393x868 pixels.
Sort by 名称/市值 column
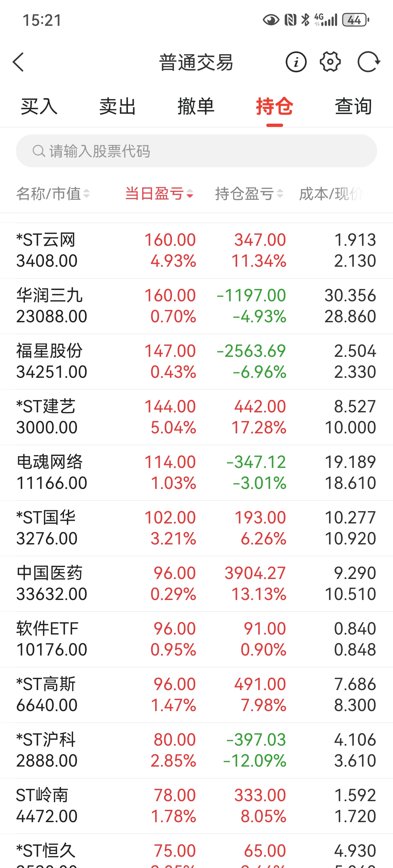tap(53, 194)
